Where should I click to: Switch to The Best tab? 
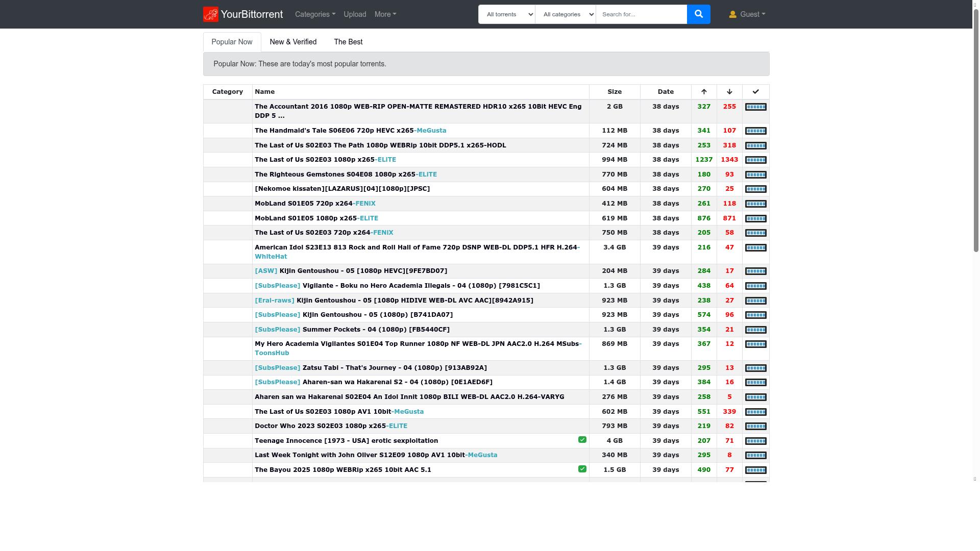[x=348, y=42]
